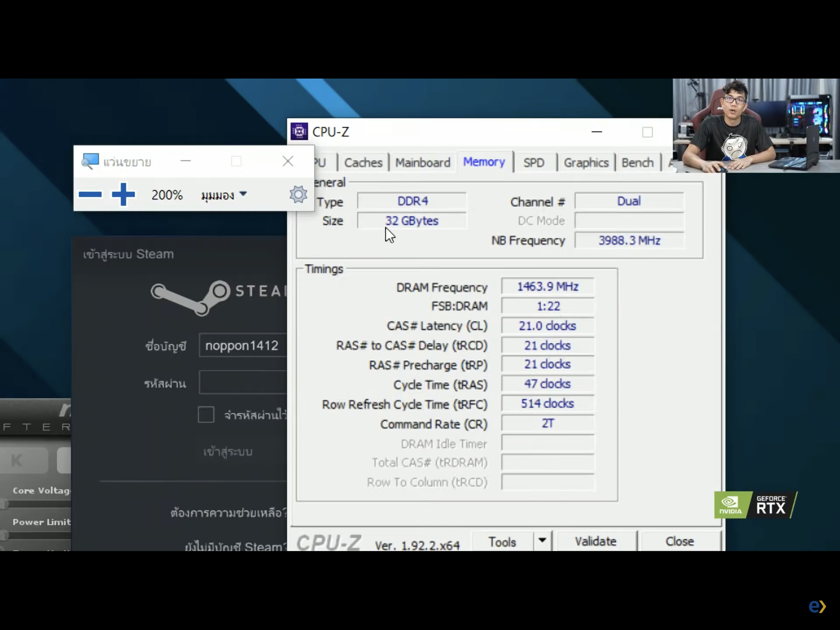
Task: Click the 47 clocks tRAS value
Action: [x=548, y=384]
